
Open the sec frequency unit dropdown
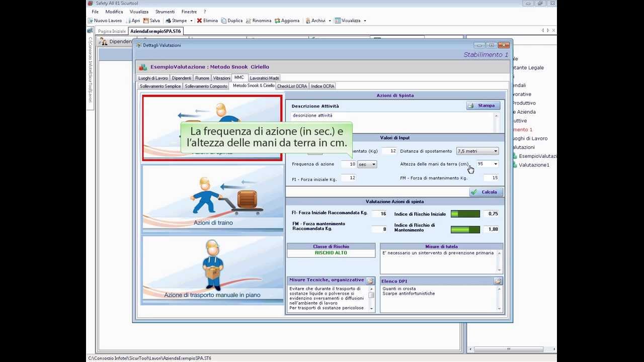367,164
